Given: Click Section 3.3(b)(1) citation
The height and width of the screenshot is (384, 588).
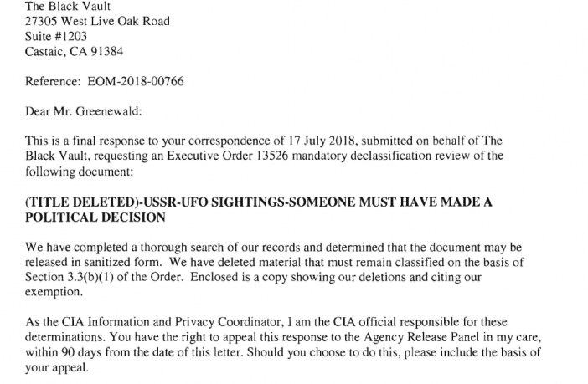Looking at the screenshot, I should pyautogui.click(x=70, y=277).
